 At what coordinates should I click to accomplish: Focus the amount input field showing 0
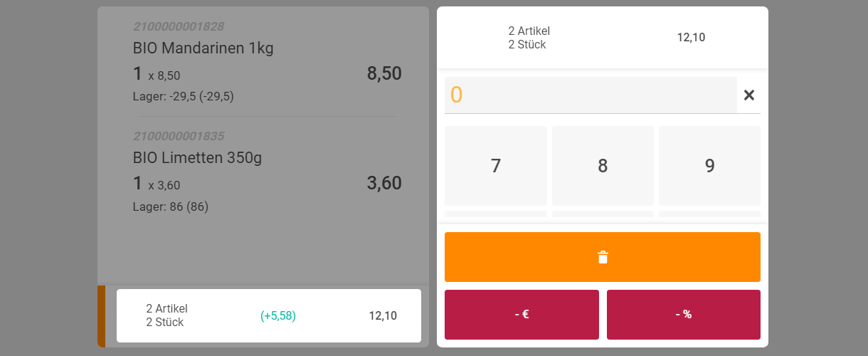point(591,95)
